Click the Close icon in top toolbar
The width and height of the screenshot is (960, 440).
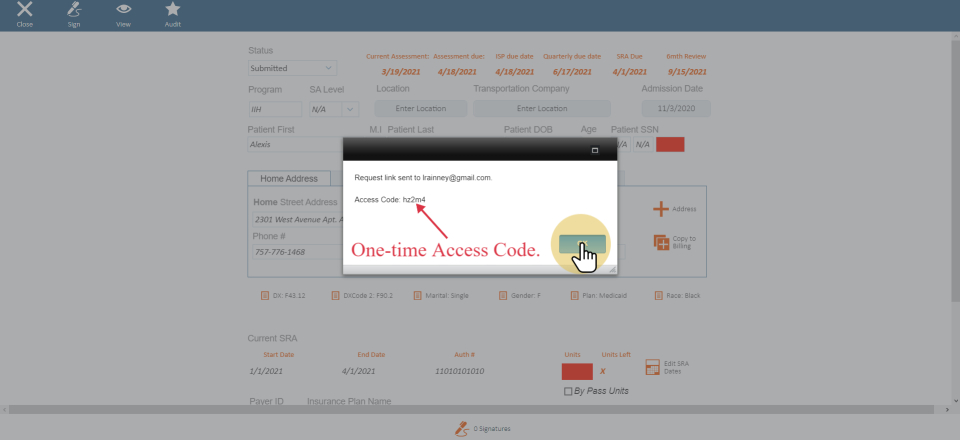(x=25, y=10)
